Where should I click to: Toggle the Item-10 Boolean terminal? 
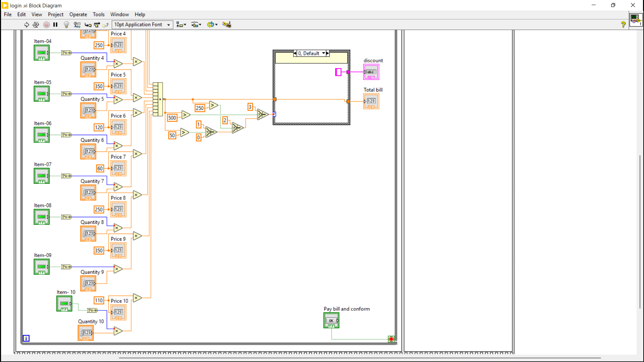point(64,304)
